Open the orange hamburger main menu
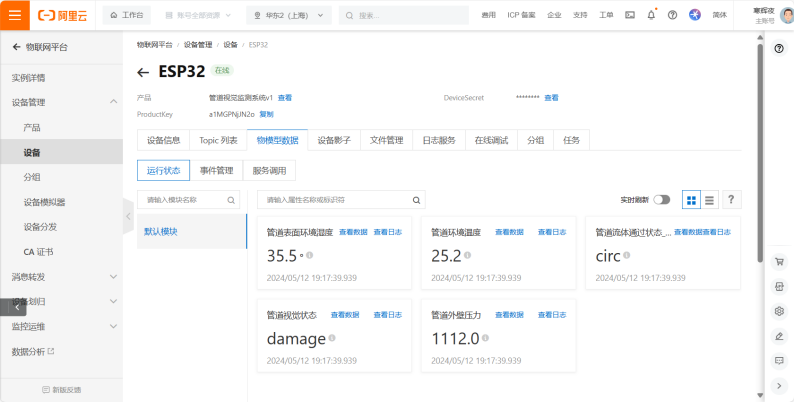794x402 pixels. pos(14,15)
